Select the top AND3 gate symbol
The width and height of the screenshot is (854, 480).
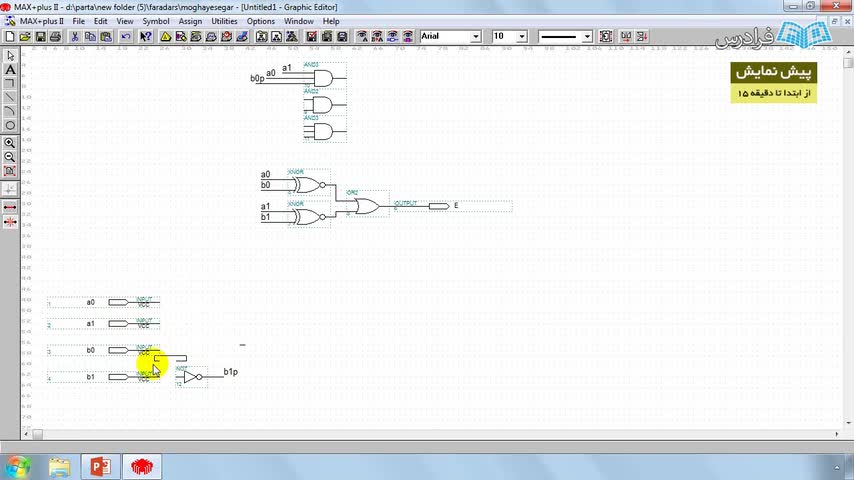click(x=325, y=76)
